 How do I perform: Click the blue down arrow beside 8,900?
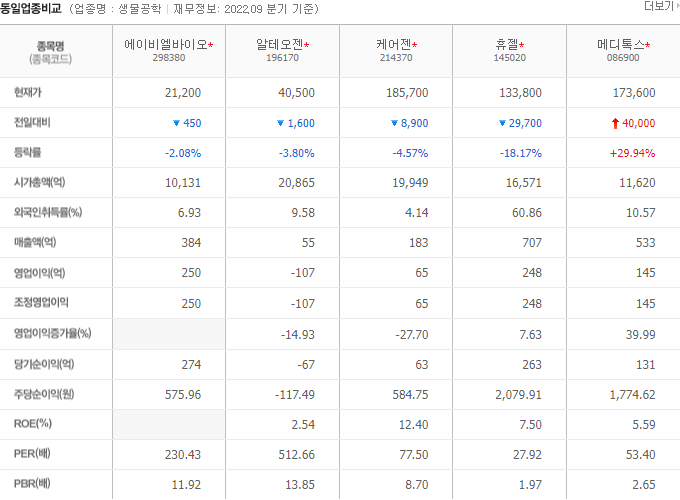click(394, 123)
